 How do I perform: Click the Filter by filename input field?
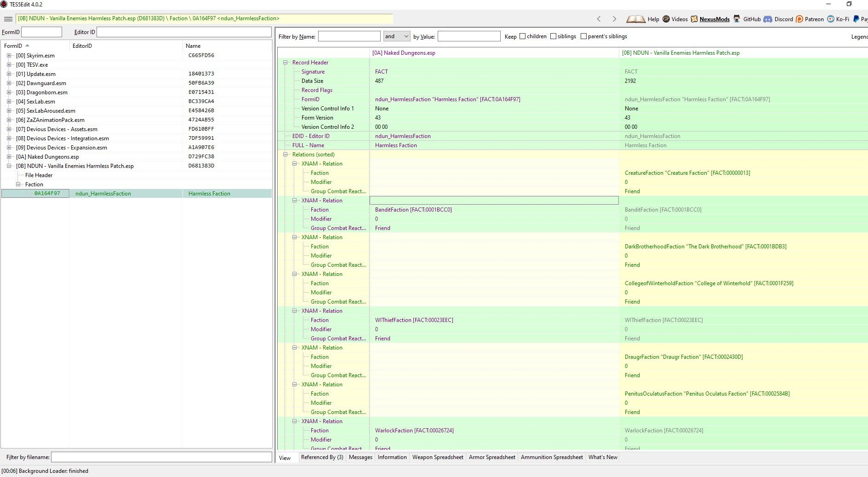coord(161,457)
